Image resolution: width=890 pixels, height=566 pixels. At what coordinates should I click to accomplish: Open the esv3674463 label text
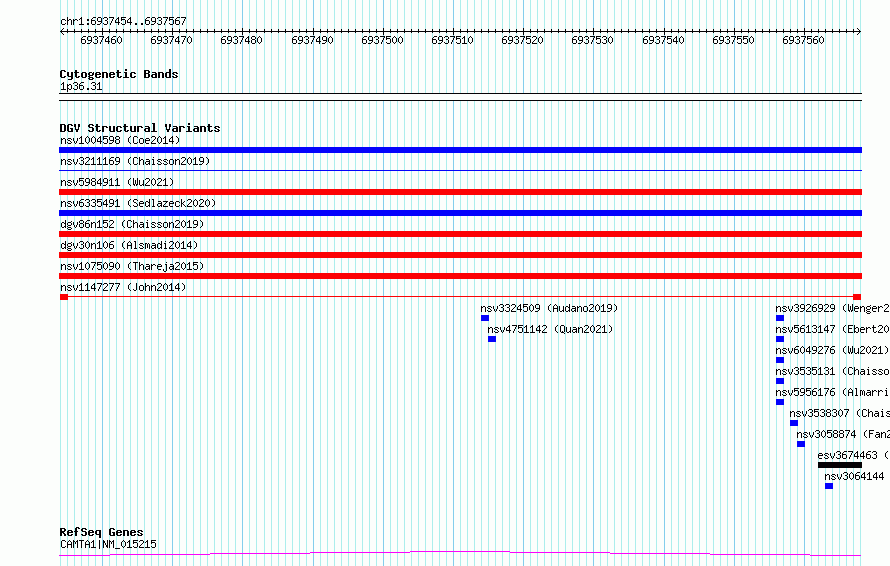click(853, 455)
